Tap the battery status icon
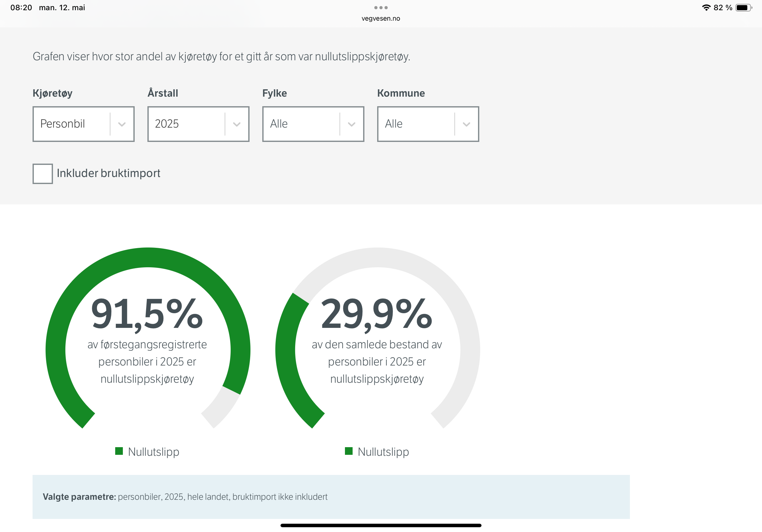Viewport: 762px width, 532px height. click(x=744, y=8)
